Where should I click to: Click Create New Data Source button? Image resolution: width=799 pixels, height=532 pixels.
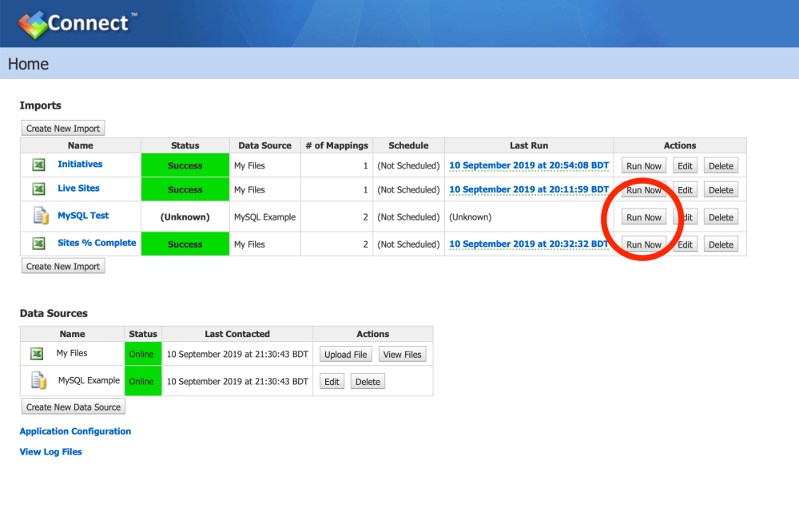pyautogui.click(x=74, y=407)
